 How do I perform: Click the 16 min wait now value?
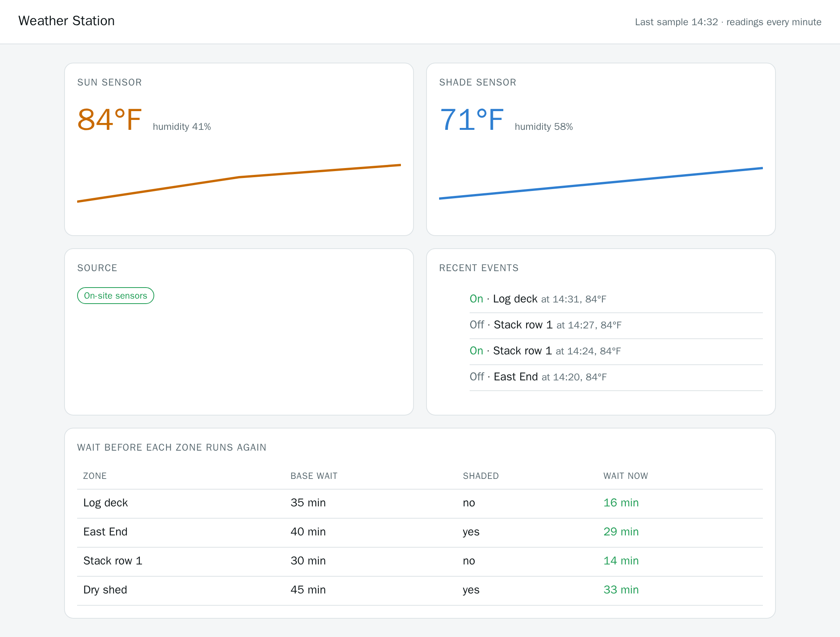621,503
